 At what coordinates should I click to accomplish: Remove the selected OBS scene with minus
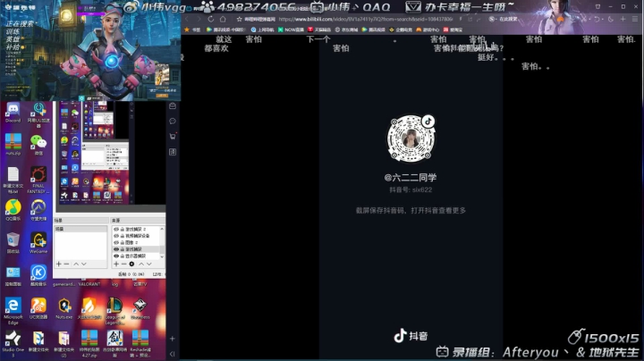pyautogui.click(x=66, y=264)
